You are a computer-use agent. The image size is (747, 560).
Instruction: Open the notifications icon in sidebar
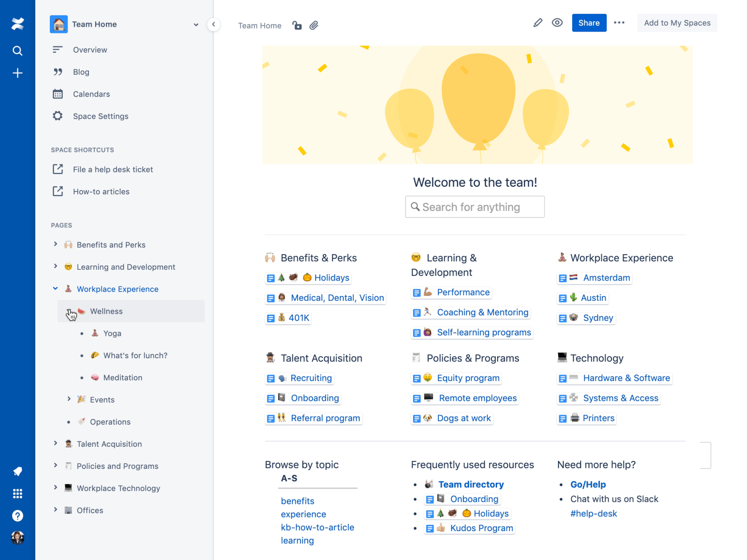(17, 471)
